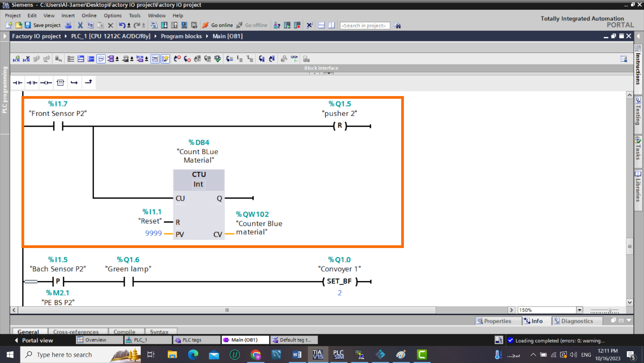The height and width of the screenshot is (363, 644).
Task: Open the Overview editor in bottom bar
Action: coord(99,340)
